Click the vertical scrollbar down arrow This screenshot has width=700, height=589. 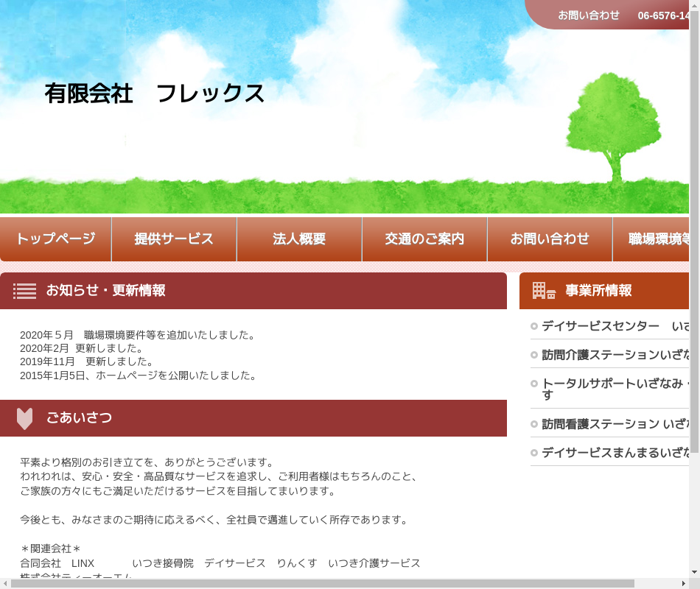694,572
